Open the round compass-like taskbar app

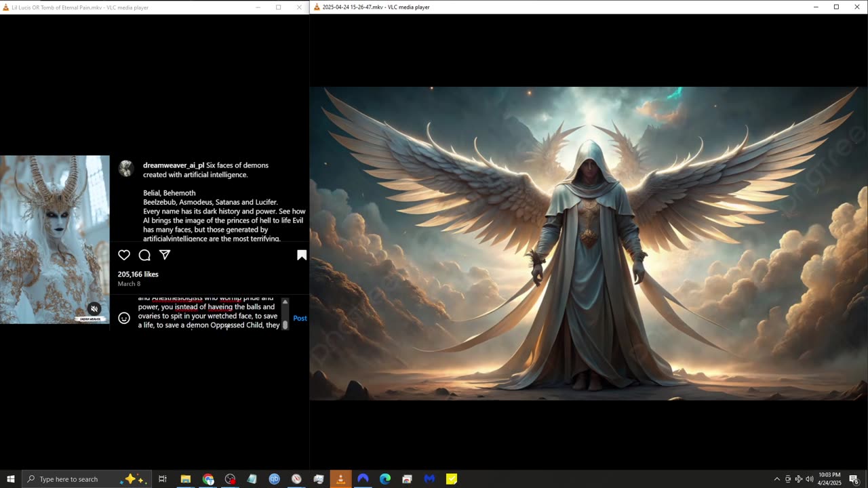tap(296, 479)
